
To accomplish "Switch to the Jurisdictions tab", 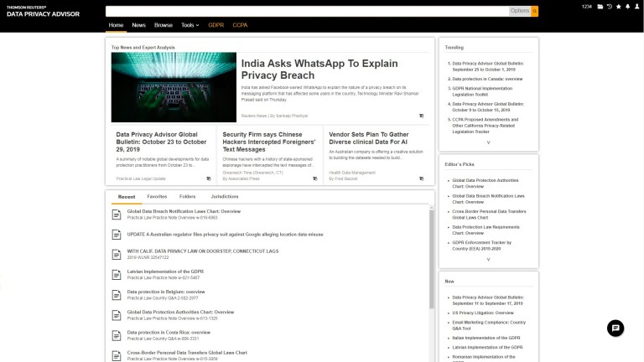I will click(224, 197).
